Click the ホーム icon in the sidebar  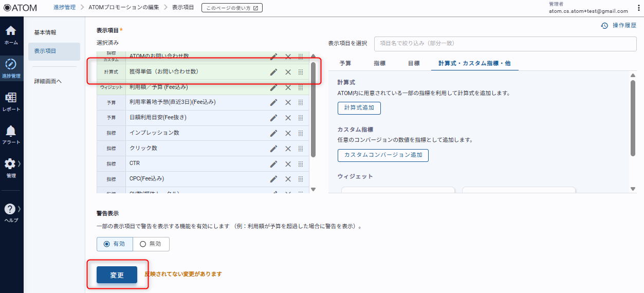click(11, 34)
